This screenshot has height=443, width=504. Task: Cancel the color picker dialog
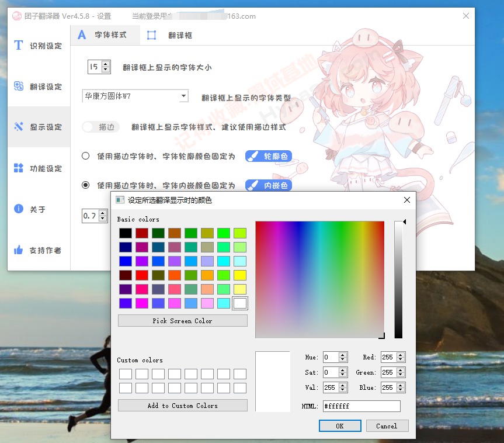pos(387,425)
